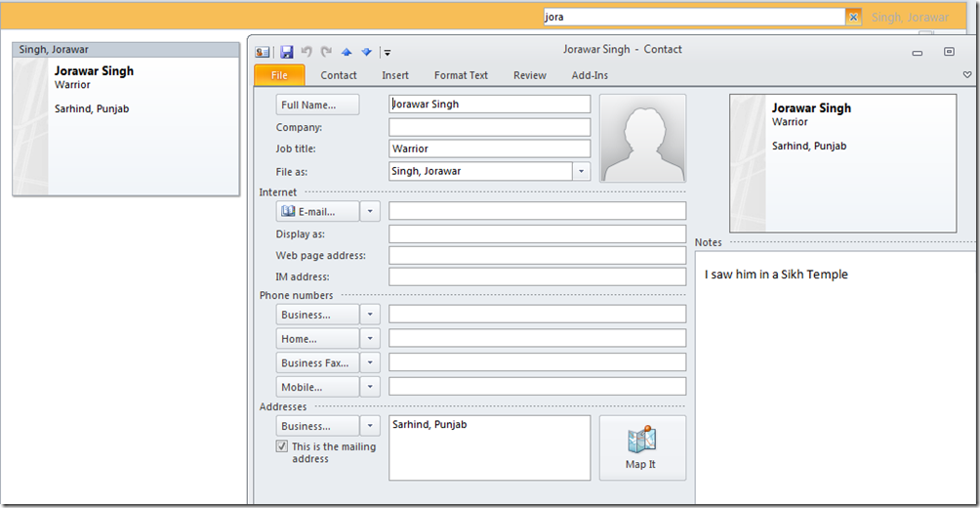Go to previous item with up arrow
The image size is (980, 508).
347,52
